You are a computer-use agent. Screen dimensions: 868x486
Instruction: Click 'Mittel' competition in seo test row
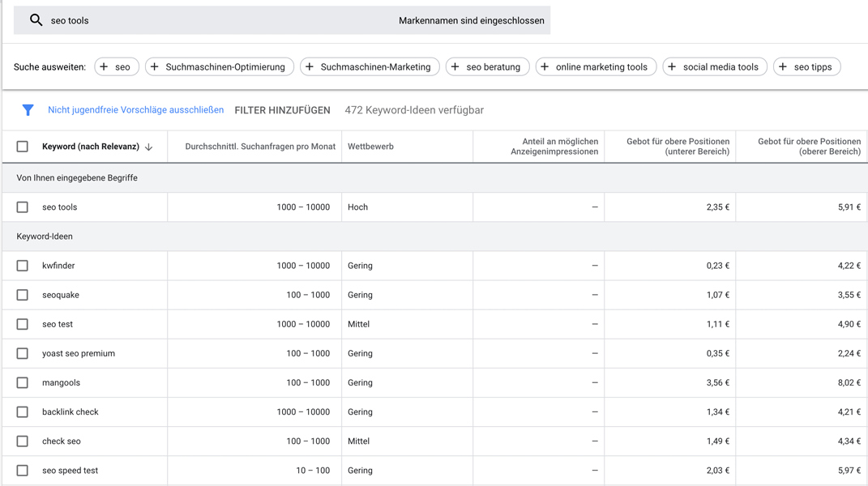358,324
